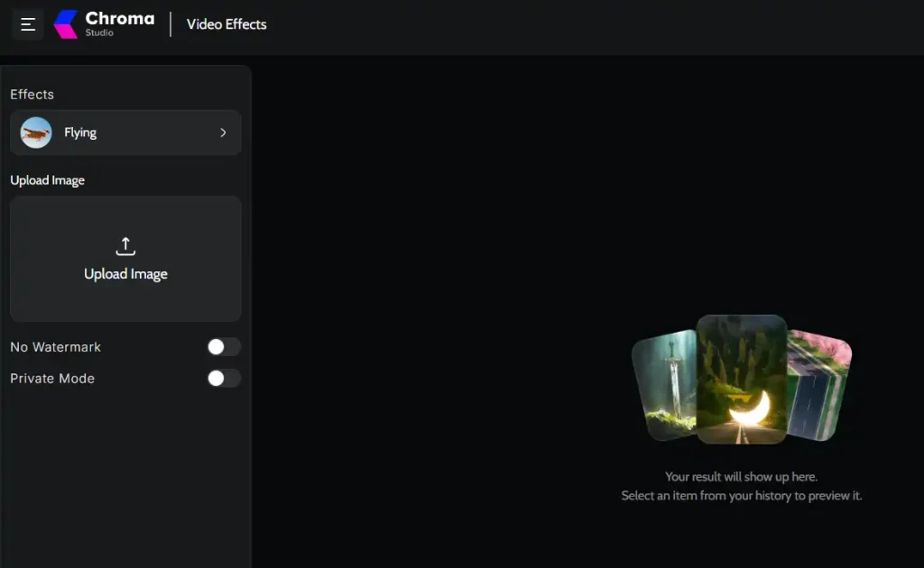This screenshot has height=568, width=924.
Task: Select the Video Effects tab
Action: click(x=226, y=24)
